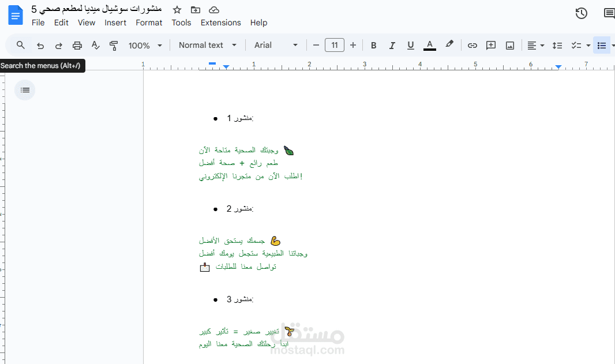The height and width of the screenshot is (364, 615).
Task: Insert a link
Action: point(472,46)
